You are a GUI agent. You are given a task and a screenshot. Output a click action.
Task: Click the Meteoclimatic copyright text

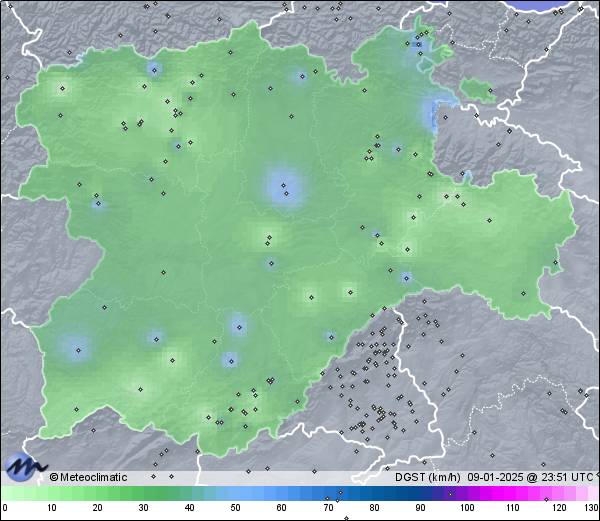coord(88,477)
